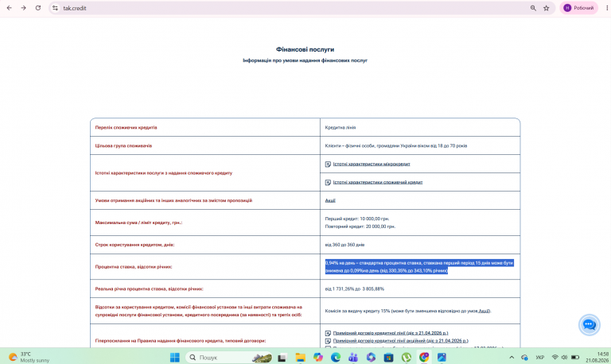Click Процентна ставка, відсотки річних label
The height and width of the screenshot is (364, 611).
pos(134,267)
